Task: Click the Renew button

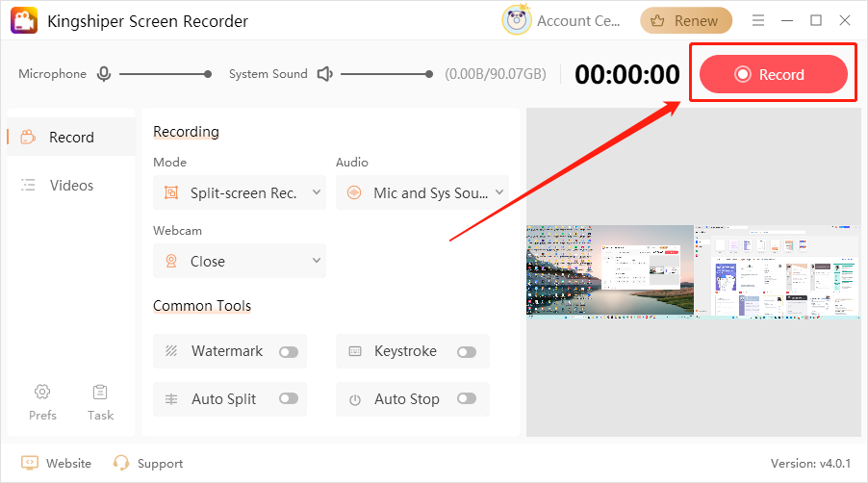Action: click(x=686, y=21)
